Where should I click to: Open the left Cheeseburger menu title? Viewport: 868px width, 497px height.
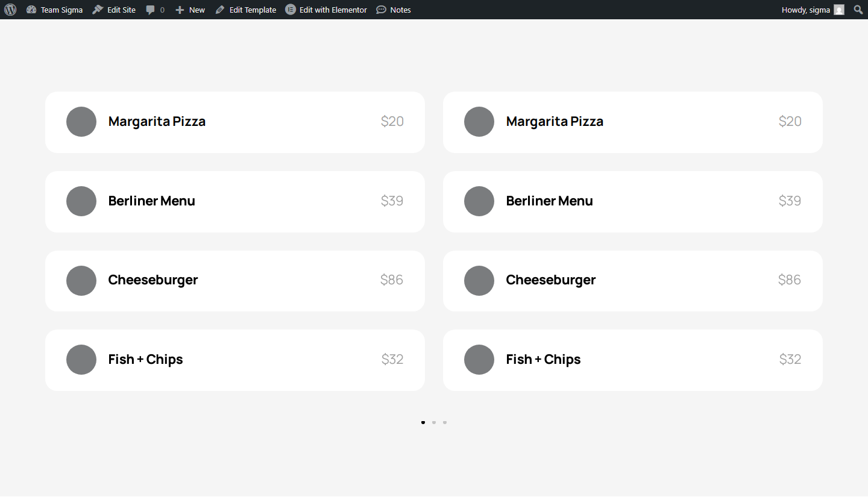153,280
